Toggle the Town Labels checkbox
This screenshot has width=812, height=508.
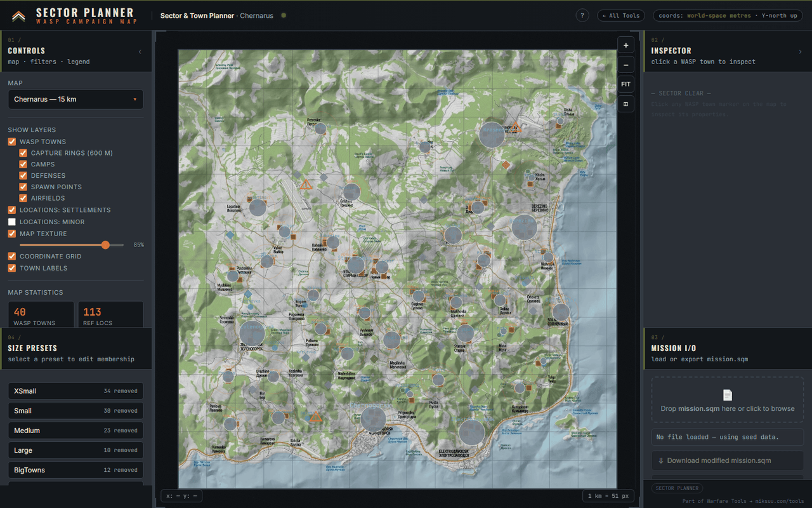click(11, 268)
